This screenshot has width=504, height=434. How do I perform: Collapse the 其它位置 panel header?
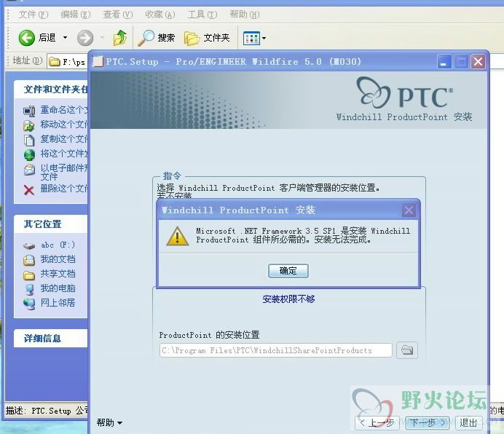click(51, 224)
